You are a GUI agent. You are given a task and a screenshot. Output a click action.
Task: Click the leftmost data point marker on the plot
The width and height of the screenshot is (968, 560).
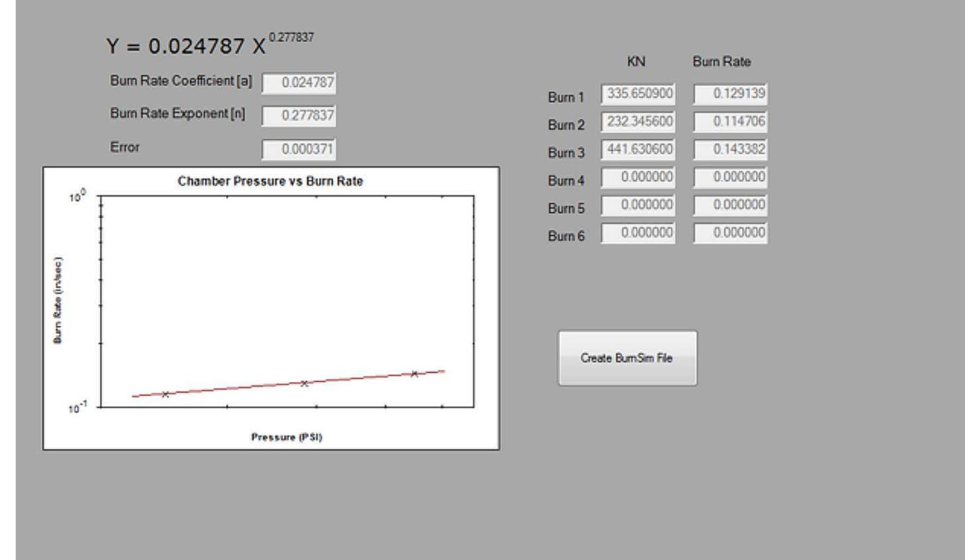click(x=165, y=395)
